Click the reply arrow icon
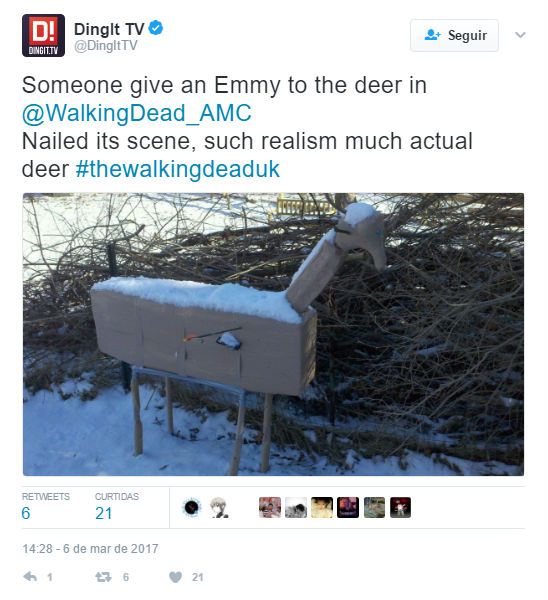The image size is (548, 600). [30, 577]
